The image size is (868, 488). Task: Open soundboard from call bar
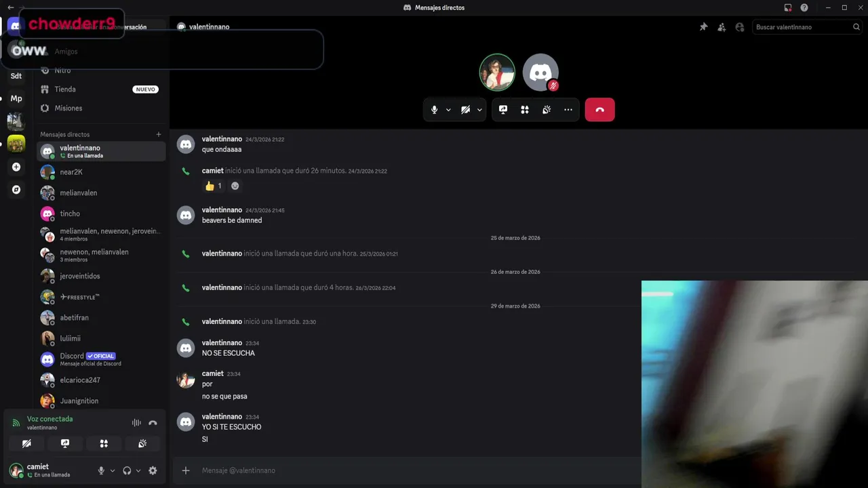(x=547, y=110)
